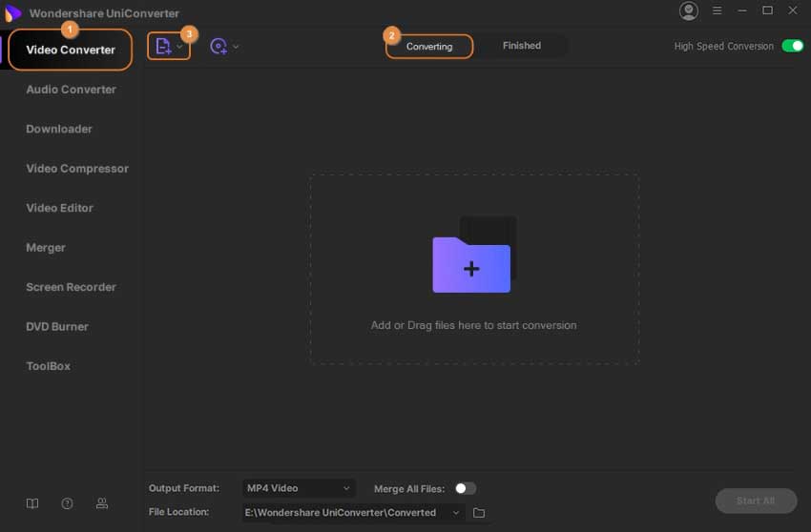Click the feedback people icon
This screenshot has width=811, height=532.
point(102,503)
